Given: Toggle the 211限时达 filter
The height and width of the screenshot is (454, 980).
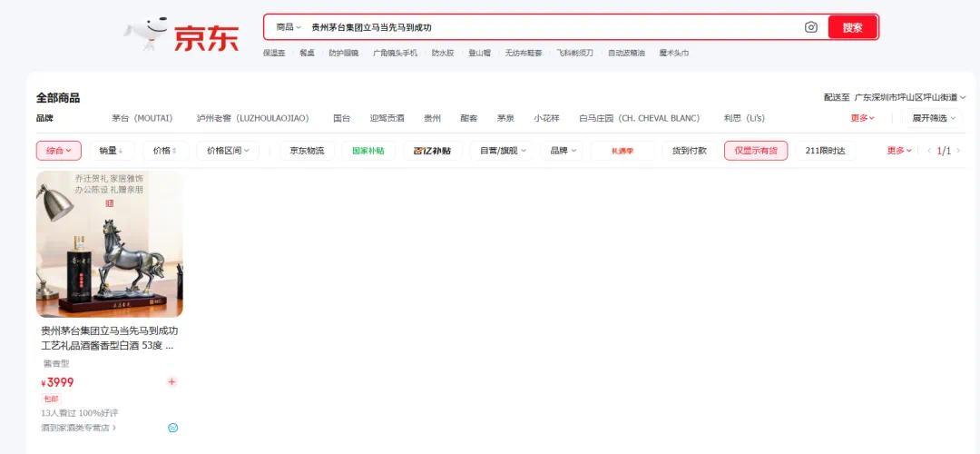Looking at the screenshot, I should (825, 151).
